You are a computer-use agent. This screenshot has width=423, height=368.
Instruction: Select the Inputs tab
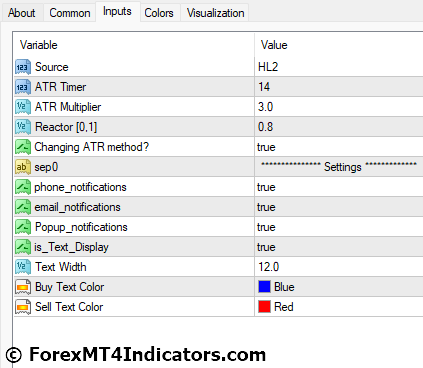coord(117,11)
